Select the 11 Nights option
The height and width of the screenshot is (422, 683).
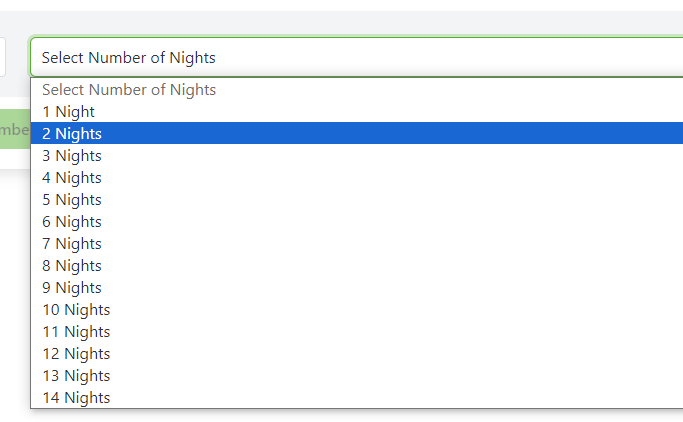(76, 332)
